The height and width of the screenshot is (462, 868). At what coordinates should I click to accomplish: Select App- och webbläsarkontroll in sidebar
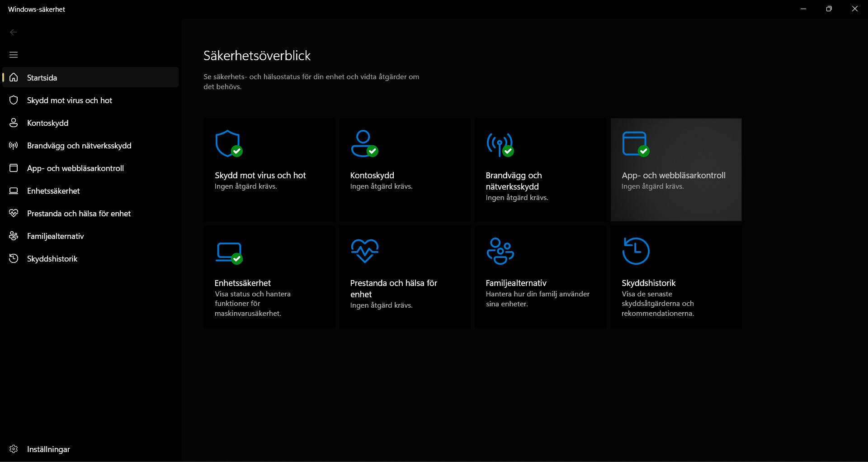[75, 168]
